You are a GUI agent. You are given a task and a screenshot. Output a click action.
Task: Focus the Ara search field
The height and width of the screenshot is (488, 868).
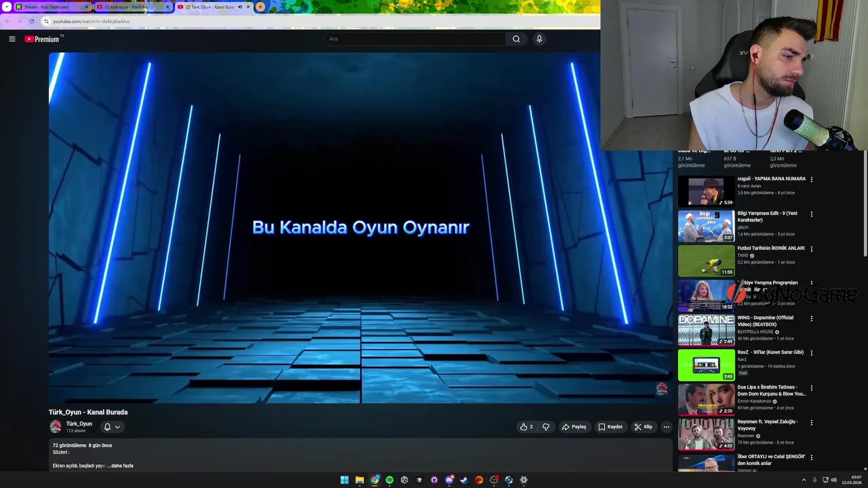[414, 39]
